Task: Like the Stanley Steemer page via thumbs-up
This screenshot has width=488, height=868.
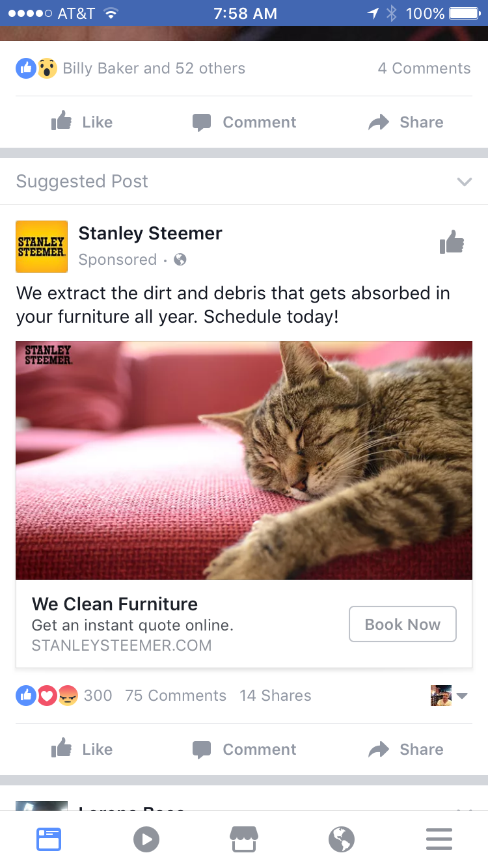Action: coord(452,243)
